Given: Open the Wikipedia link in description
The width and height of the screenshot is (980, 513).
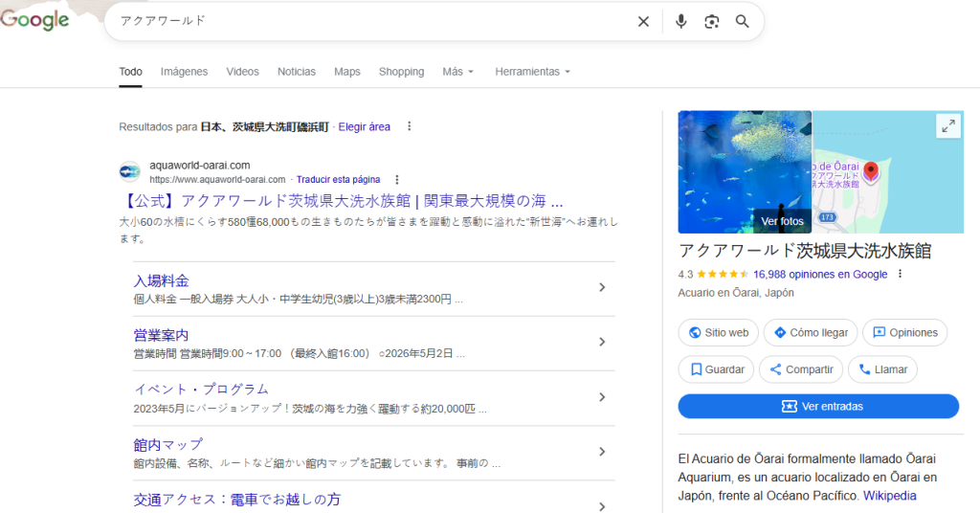Looking at the screenshot, I should [889, 496].
